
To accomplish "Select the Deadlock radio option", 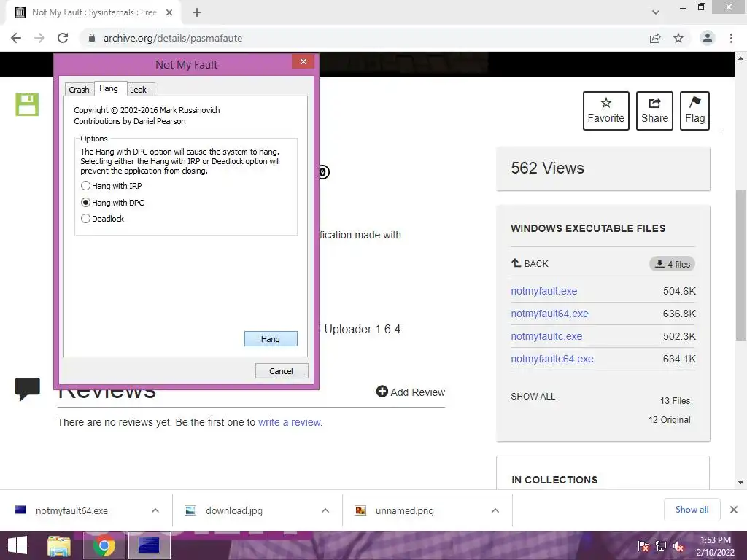I will 102,219.
